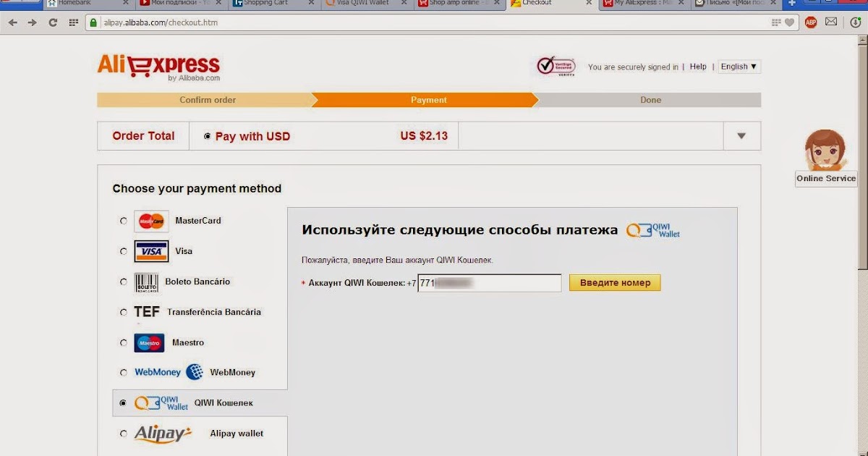Click the small grid icon inside the address bar

tap(777, 22)
